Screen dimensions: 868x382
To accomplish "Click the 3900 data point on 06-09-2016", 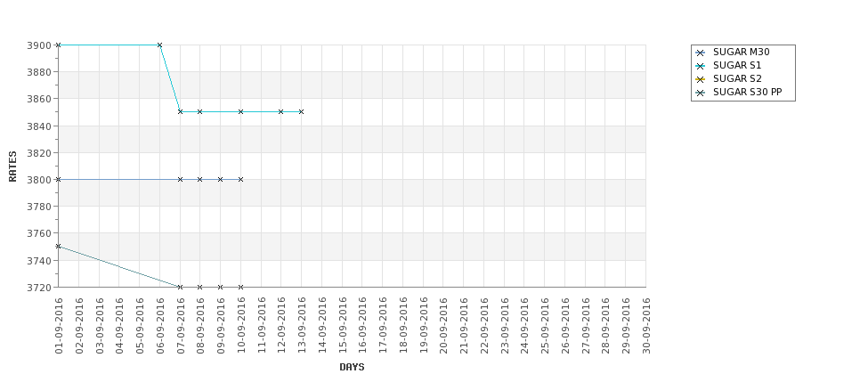I will pyautogui.click(x=159, y=45).
